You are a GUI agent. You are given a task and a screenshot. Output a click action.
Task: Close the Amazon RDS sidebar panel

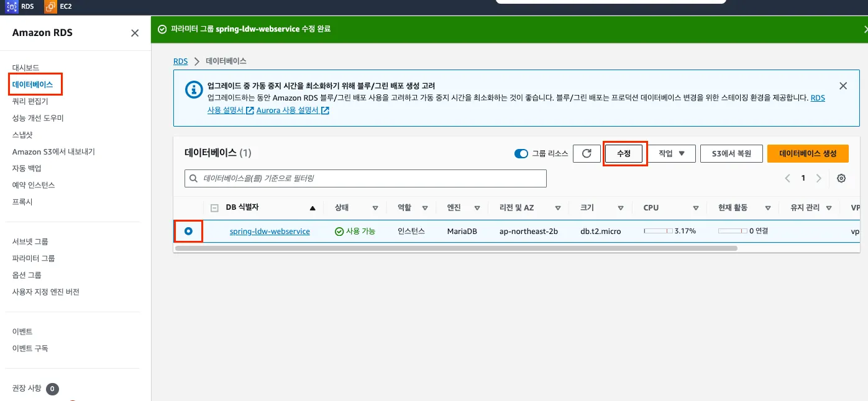pyautogui.click(x=135, y=33)
